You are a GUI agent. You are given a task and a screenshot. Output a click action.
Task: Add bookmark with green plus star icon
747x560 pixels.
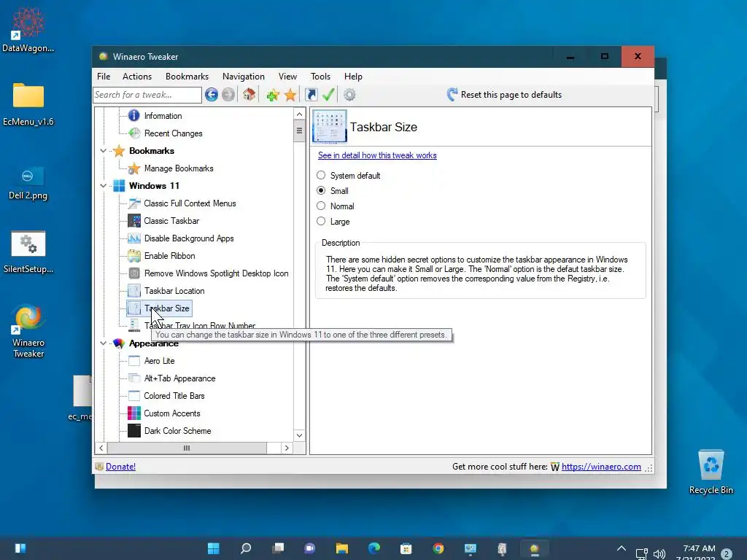click(x=273, y=95)
